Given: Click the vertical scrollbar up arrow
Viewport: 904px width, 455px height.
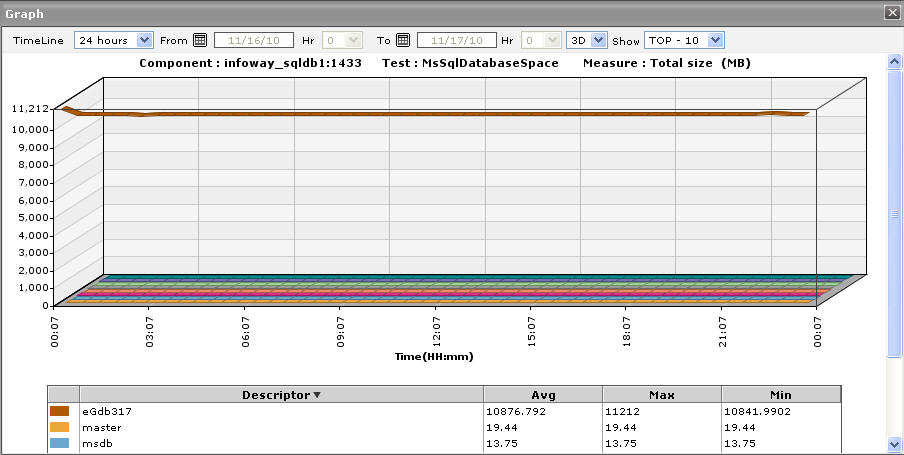Looking at the screenshot, I should pos(894,61).
